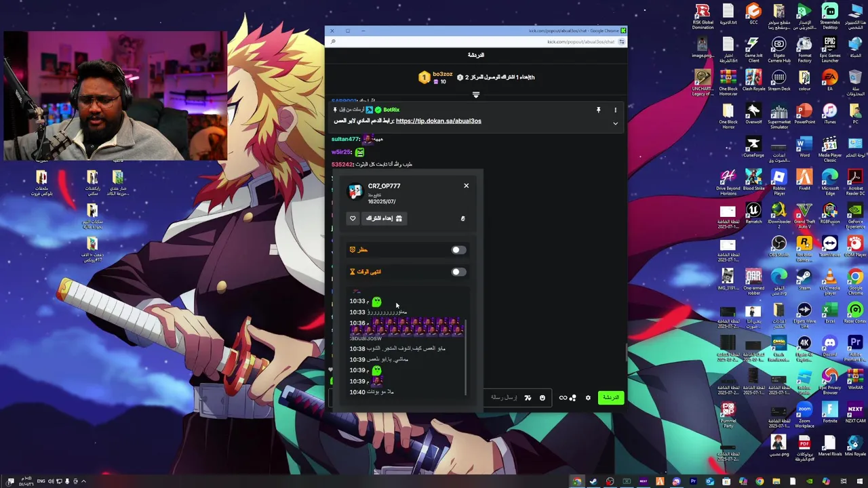Viewport: 868px width, 488px height.
Task: Close the CR7_OP777 user card
Action: 466,186
